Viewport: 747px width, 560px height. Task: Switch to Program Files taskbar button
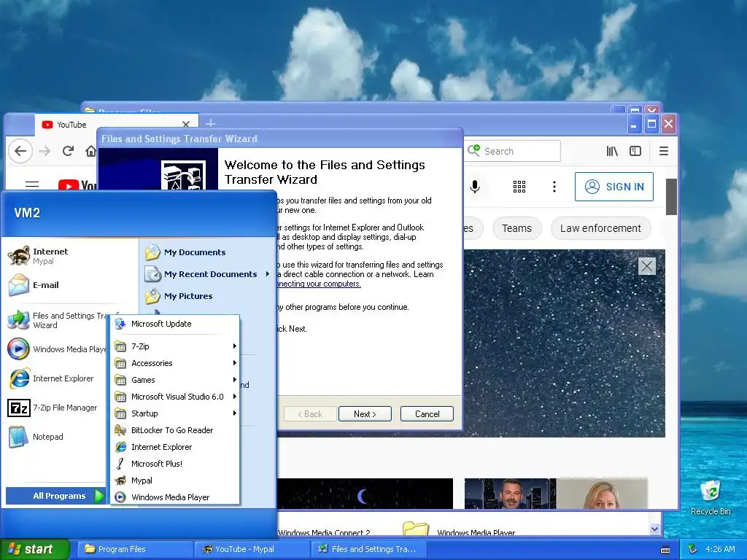(133, 549)
